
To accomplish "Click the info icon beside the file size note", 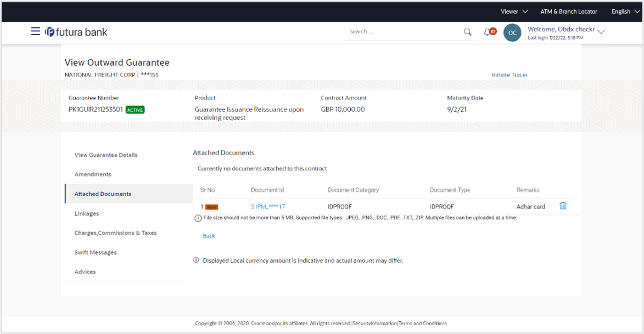I will click(197, 218).
